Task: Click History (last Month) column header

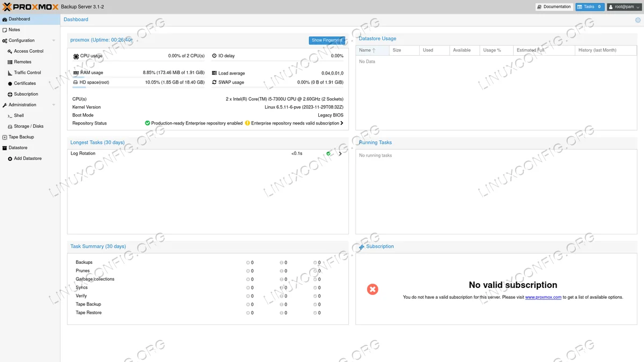Action: tap(605, 50)
